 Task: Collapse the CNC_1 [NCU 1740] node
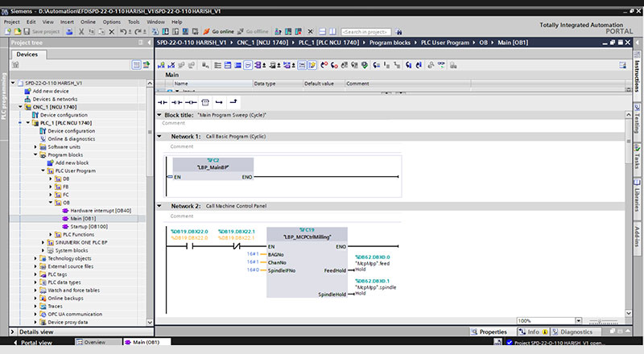(21, 107)
